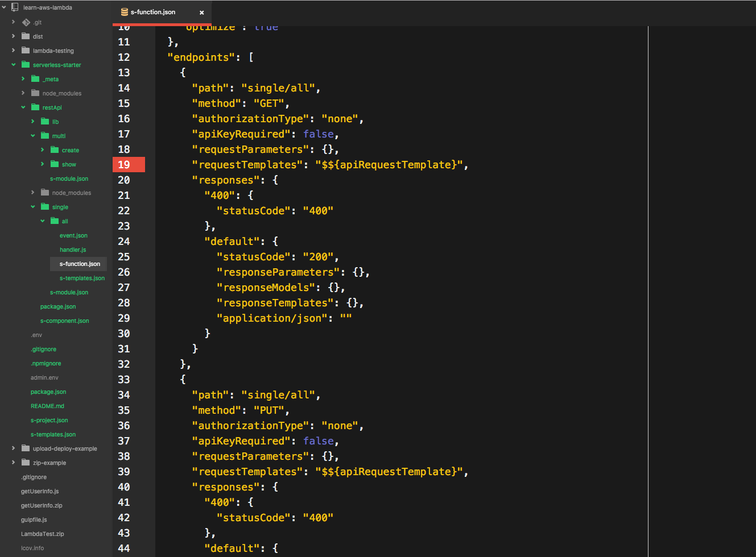Click the green folder icon next to restApi
The image size is (756, 557).
click(x=34, y=107)
